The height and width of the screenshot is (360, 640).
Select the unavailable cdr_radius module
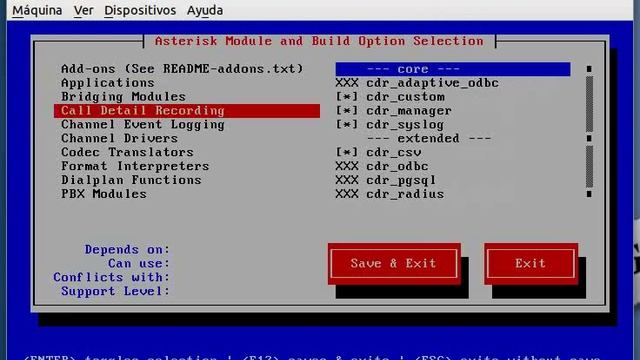pyautogui.click(x=390, y=194)
